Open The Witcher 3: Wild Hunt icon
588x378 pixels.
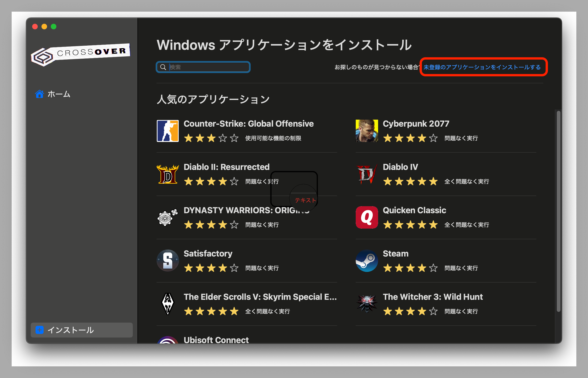tap(366, 304)
